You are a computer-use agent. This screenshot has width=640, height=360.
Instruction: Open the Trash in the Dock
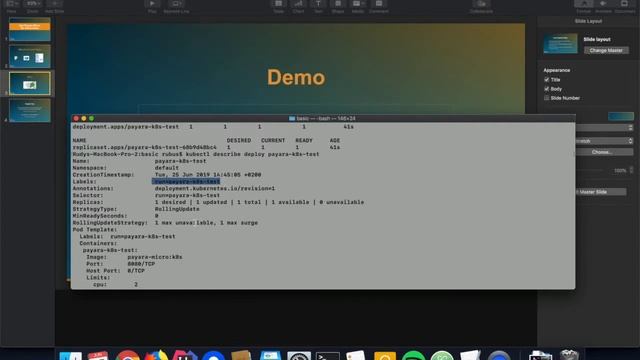[569, 354]
